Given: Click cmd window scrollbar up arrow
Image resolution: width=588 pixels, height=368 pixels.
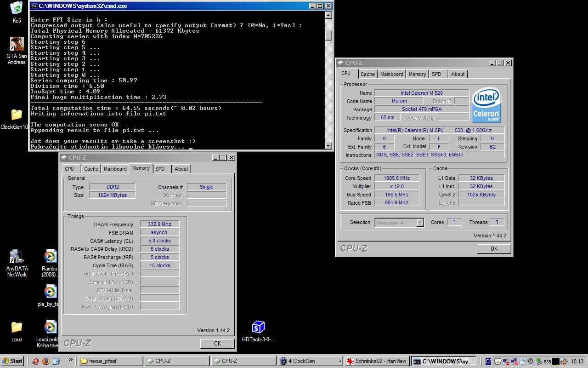Looking at the screenshot, I should coord(328,15).
